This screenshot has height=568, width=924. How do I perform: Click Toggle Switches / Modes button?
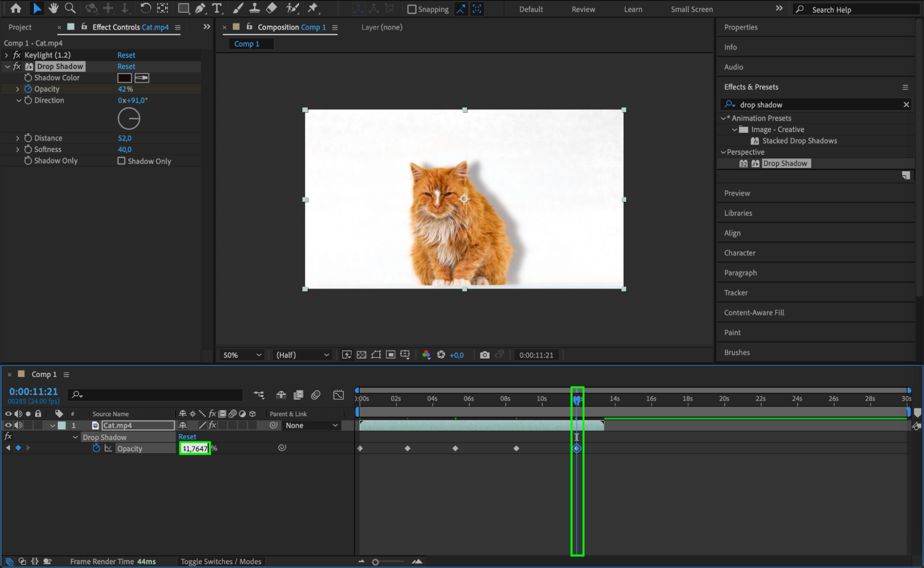point(221,562)
